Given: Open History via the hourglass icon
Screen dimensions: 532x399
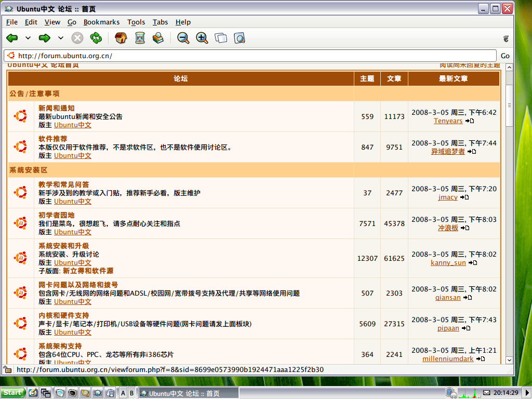Looking at the screenshot, I should 140,38.
